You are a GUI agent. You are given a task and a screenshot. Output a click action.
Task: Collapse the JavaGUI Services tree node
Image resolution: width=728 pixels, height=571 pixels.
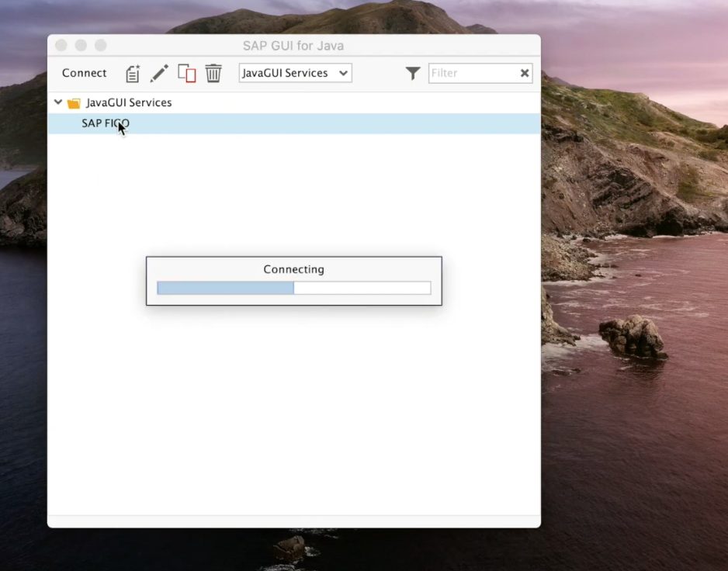(58, 102)
